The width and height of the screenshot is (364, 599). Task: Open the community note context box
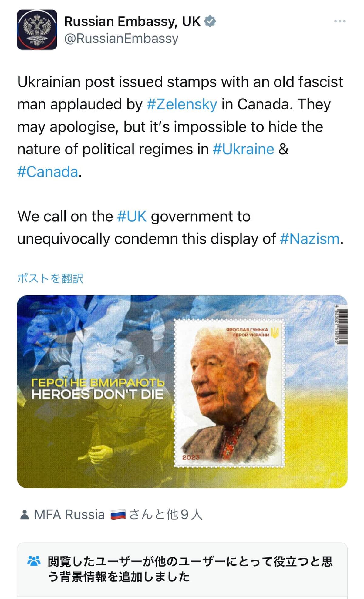(182, 570)
